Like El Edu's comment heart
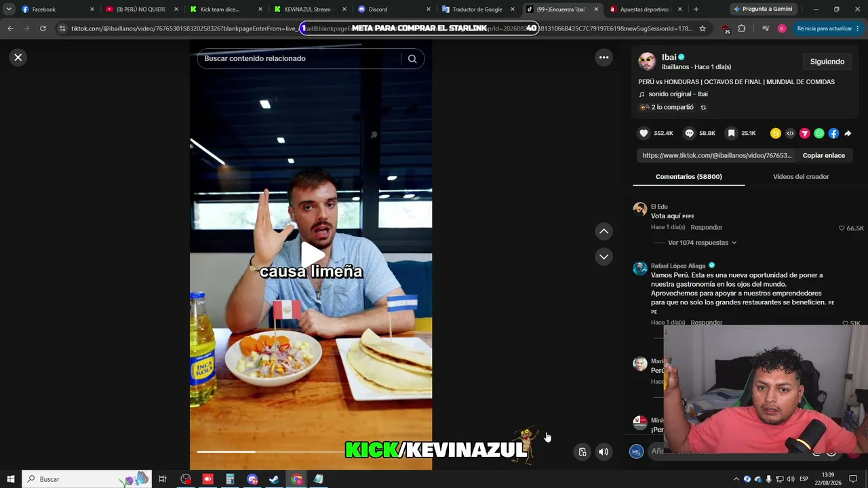 pyautogui.click(x=842, y=228)
